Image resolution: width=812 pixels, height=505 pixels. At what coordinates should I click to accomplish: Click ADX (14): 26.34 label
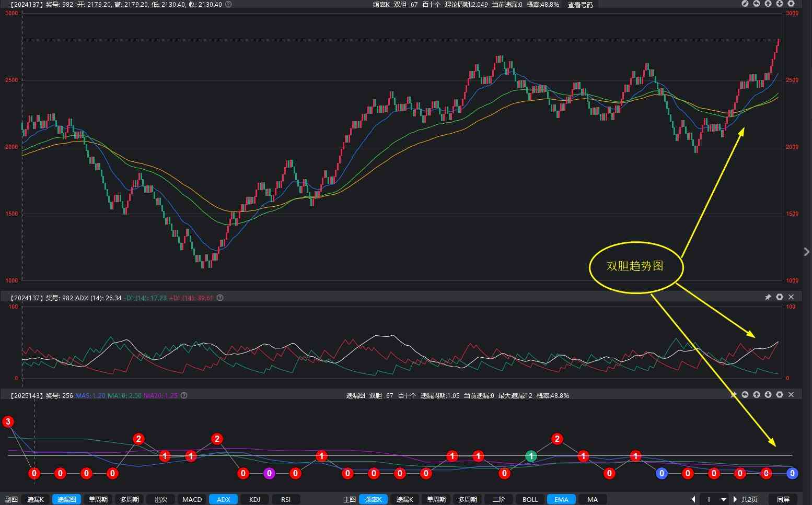pyautogui.click(x=98, y=298)
